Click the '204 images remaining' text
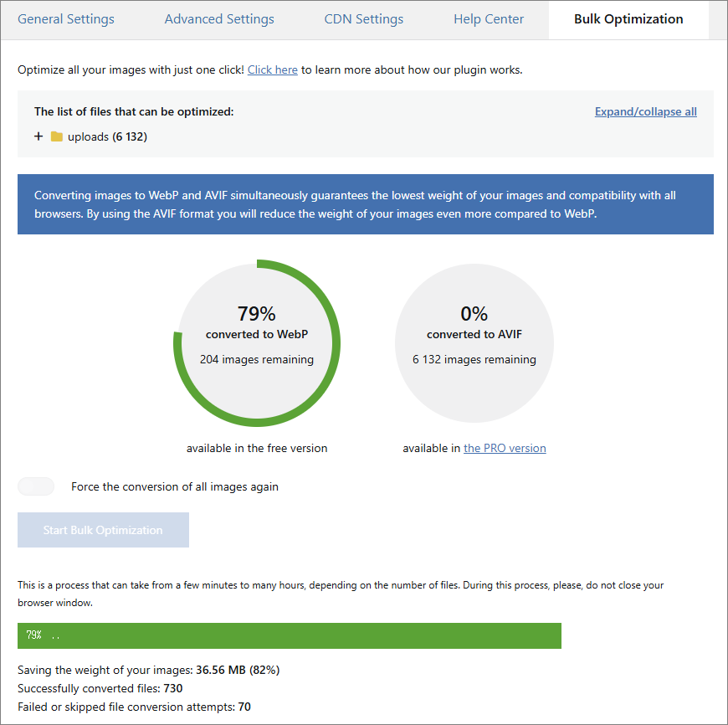Screen dimensions: 728x725 pyautogui.click(x=257, y=360)
